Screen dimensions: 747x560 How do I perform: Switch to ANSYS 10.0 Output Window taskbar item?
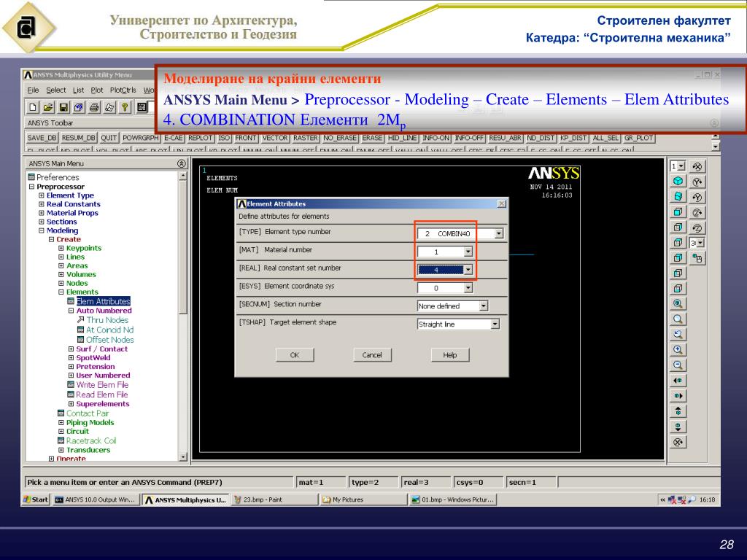(x=96, y=499)
